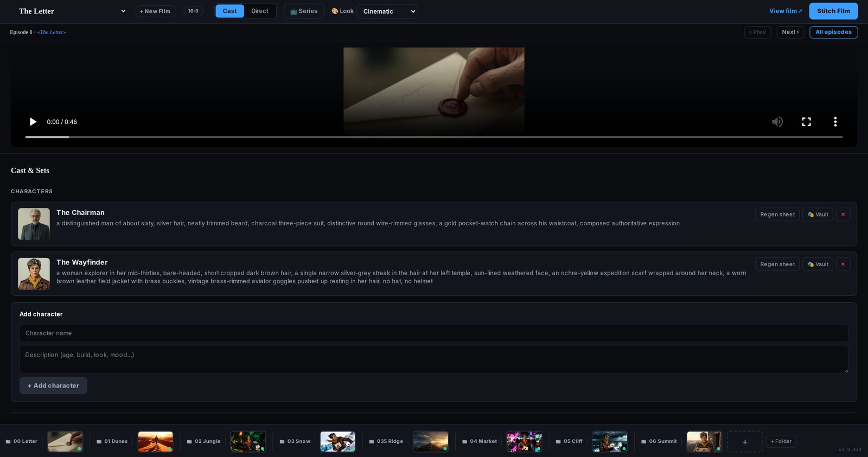Open video more options menu
Viewport: 868px width, 457px height.
[x=835, y=122]
